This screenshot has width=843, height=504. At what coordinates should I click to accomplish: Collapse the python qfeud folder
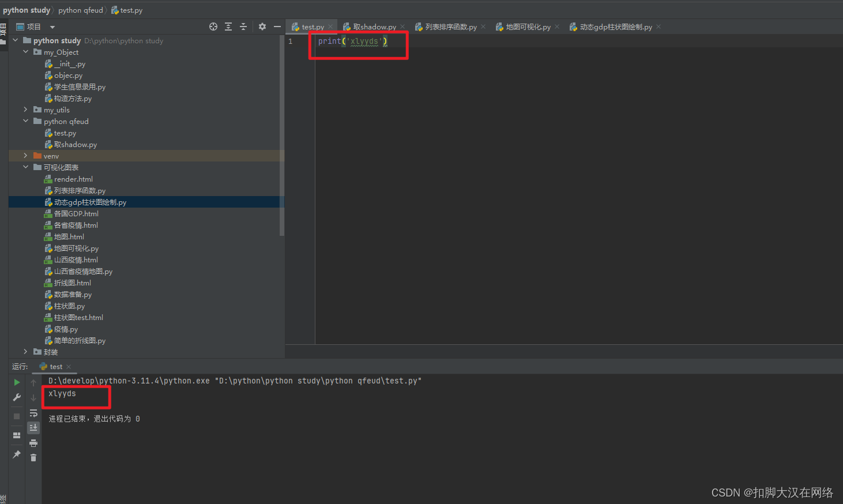pos(26,121)
